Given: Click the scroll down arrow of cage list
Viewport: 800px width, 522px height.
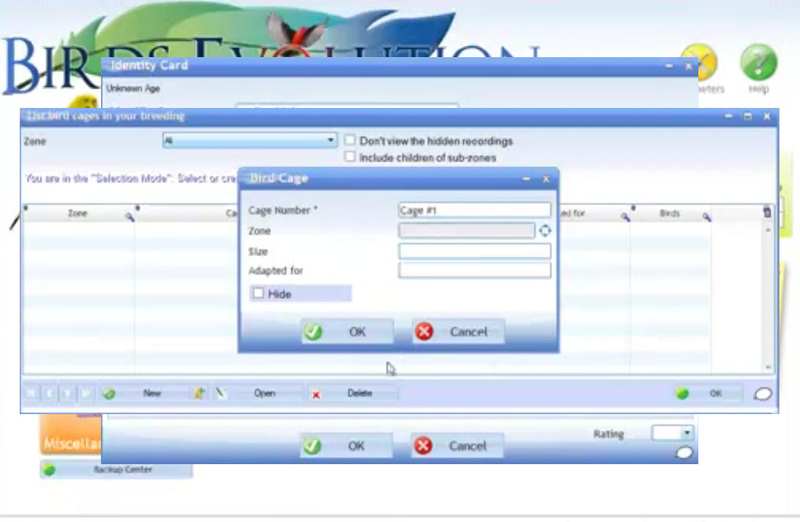Looking at the screenshot, I should (x=768, y=367).
